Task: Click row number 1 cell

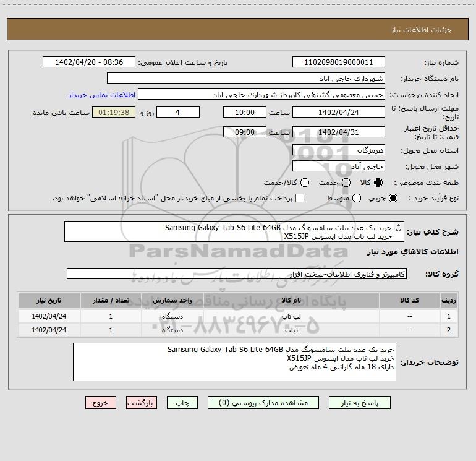Action: (449, 316)
